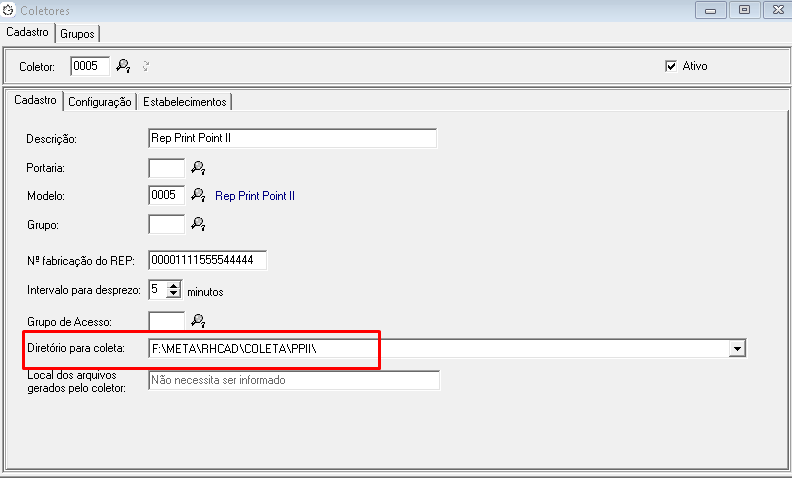Click the blue Rep Print Point II link
The width and height of the screenshot is (792, 478).
(x=254, y=196)
